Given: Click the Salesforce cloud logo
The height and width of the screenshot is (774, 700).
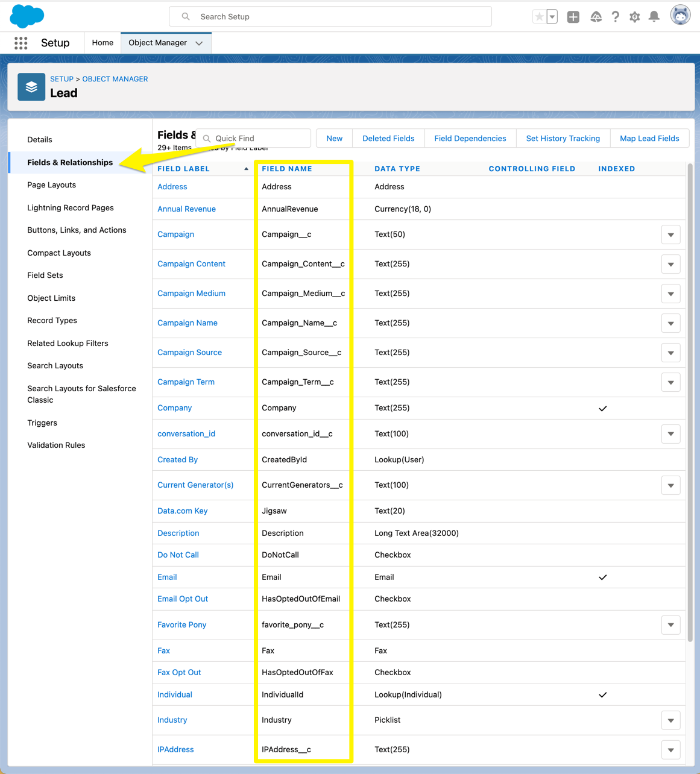Looking at the screenshot, I should (27, 16).
